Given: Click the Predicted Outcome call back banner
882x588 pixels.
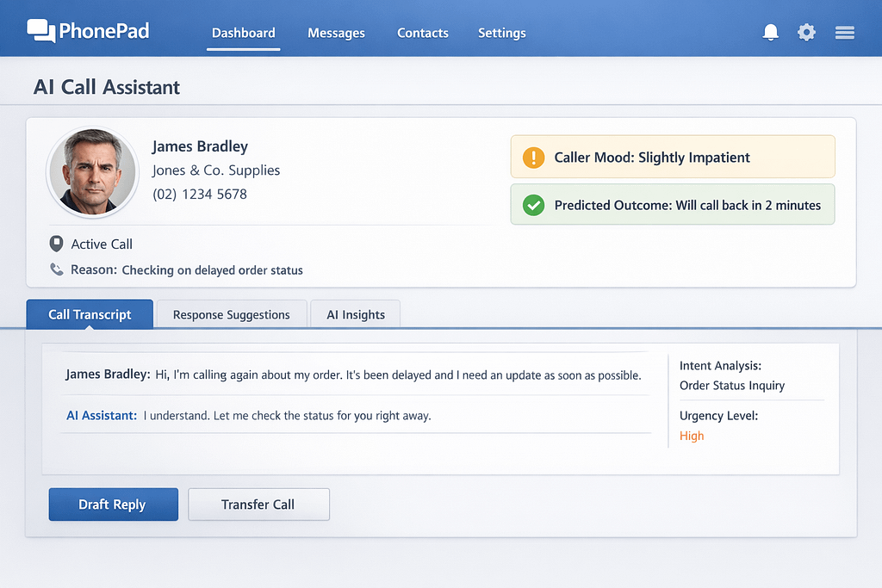Looking at the screenshot, I should tap(673, 205).
